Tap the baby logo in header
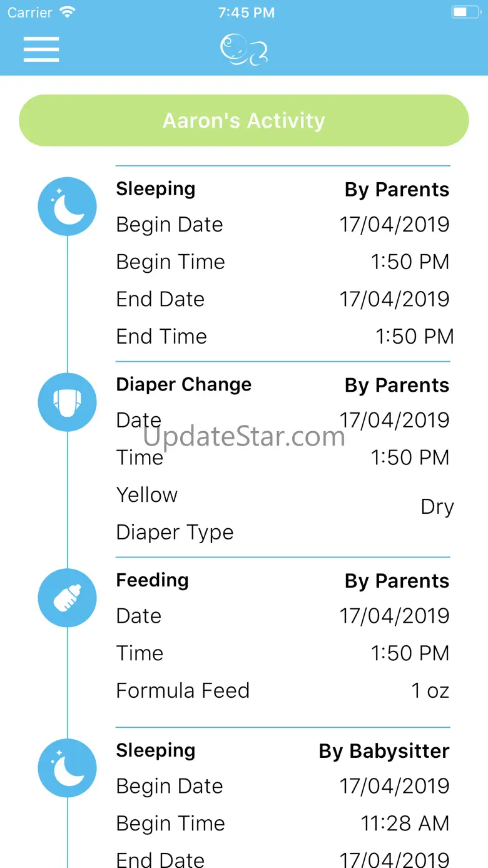488x868 pixels. pyautogui.click(x=244, y=49)
